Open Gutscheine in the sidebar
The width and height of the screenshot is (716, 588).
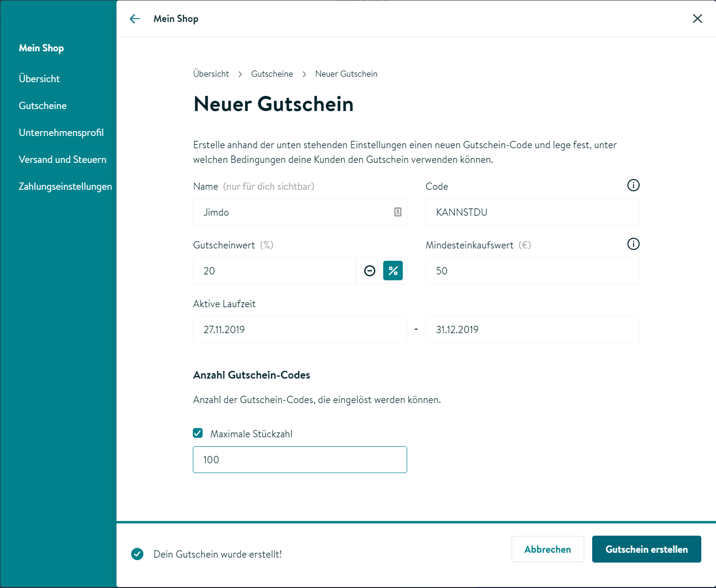(43, 106)
